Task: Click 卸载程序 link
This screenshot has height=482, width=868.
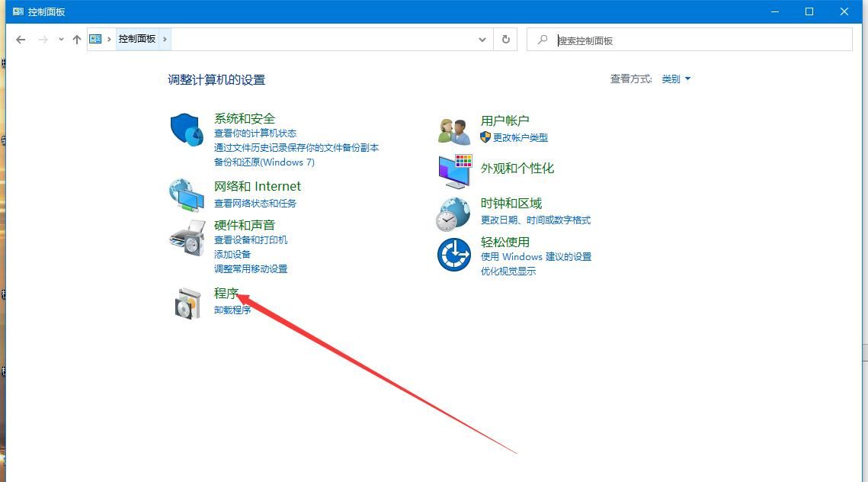Action: pos(232,310)
